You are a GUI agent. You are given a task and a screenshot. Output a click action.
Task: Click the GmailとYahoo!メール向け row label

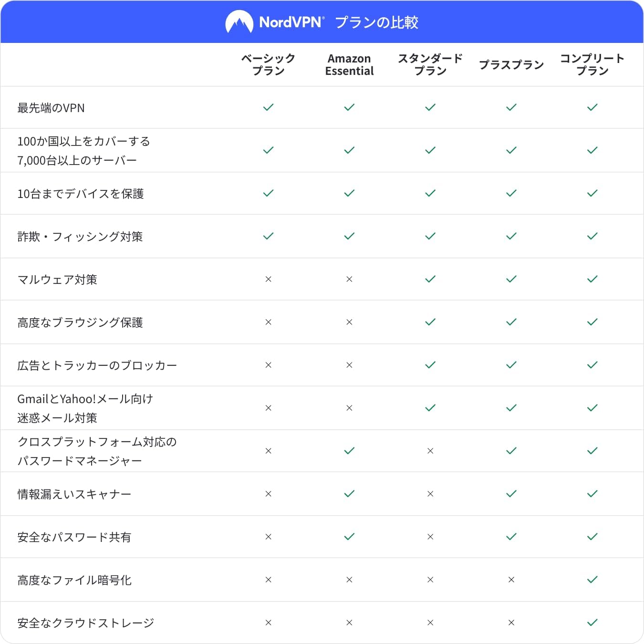coord(85,399)
